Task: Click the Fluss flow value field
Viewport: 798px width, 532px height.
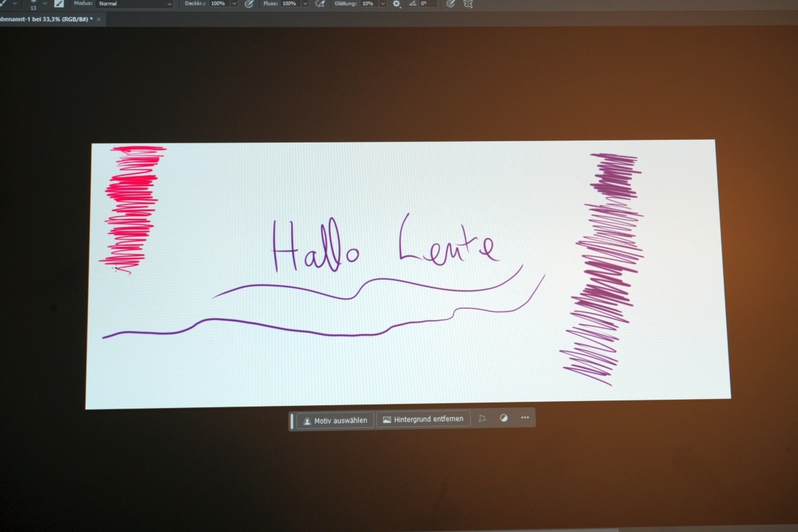Action: coord(289,3)
